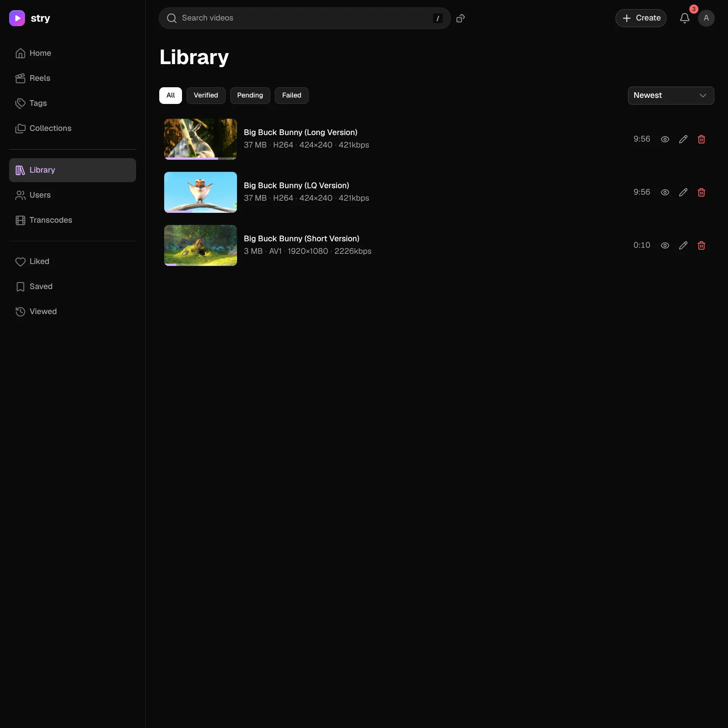Screen dimensions: 728x728
Task: Click the Big Buck Bunny (Short Version) title
Action: pos(301,239)
